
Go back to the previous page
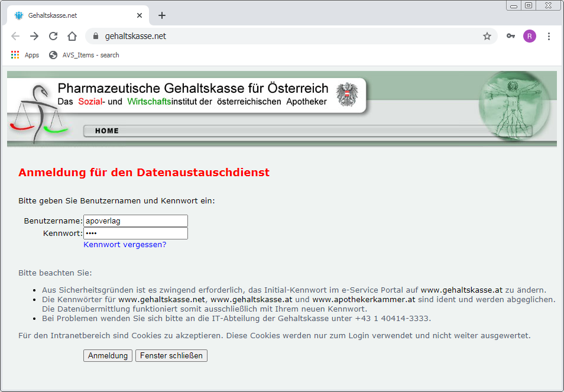[x=15, y=36]
